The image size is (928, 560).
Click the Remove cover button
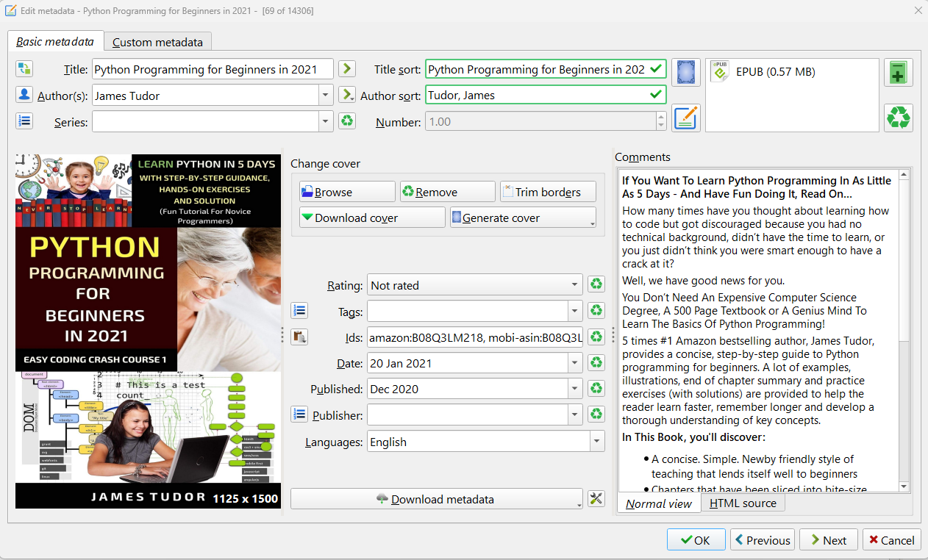448,192
